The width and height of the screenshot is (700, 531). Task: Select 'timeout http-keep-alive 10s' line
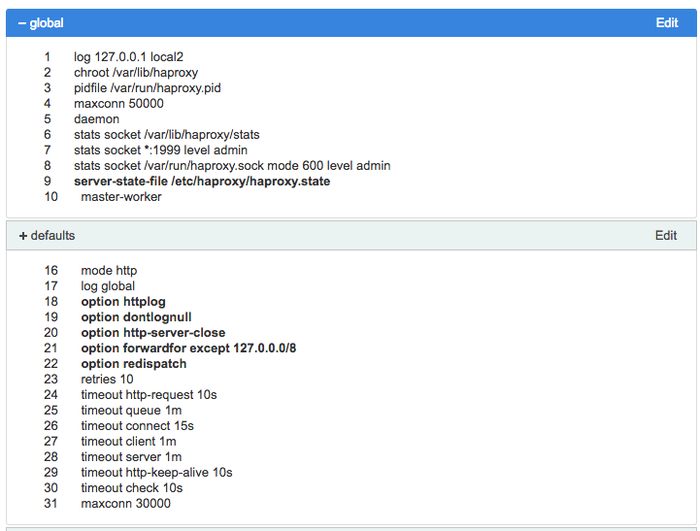(x=157, y=472)
